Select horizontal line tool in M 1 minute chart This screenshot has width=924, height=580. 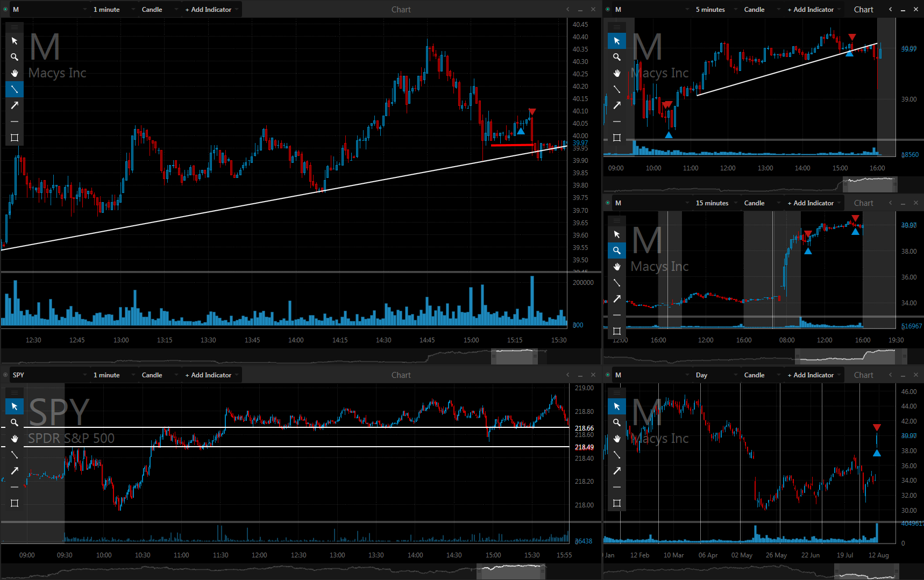point(15,121)
